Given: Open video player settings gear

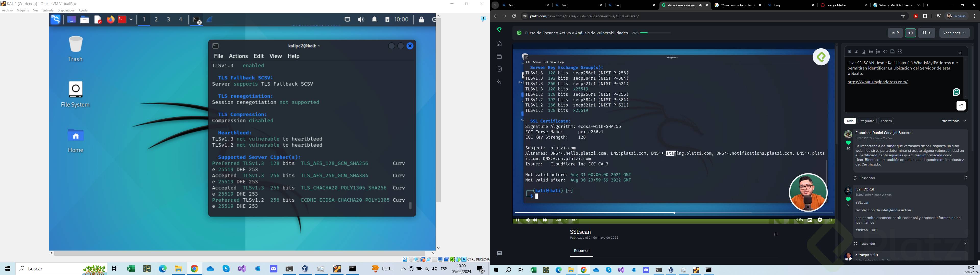Looking at the screenshot, I should click(820, 220).
